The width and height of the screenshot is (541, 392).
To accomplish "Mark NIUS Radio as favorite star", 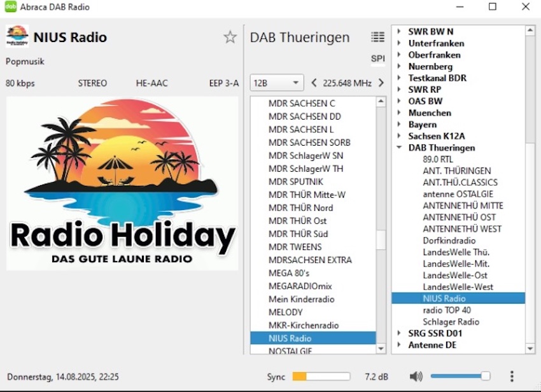I will pos(230,37).
